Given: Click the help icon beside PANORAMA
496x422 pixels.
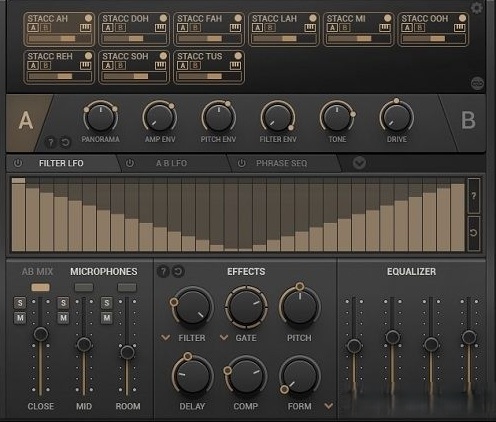Looking at the screenshot, I should pos(51,143).
